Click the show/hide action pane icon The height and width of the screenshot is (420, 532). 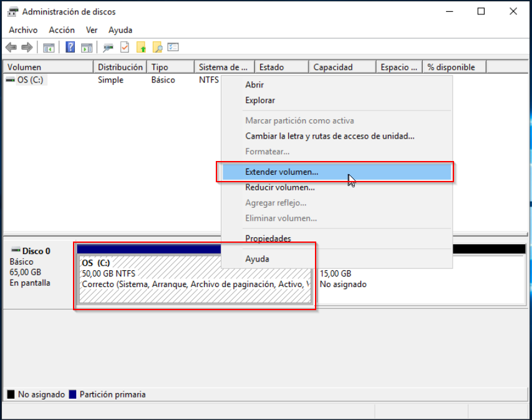87,47
